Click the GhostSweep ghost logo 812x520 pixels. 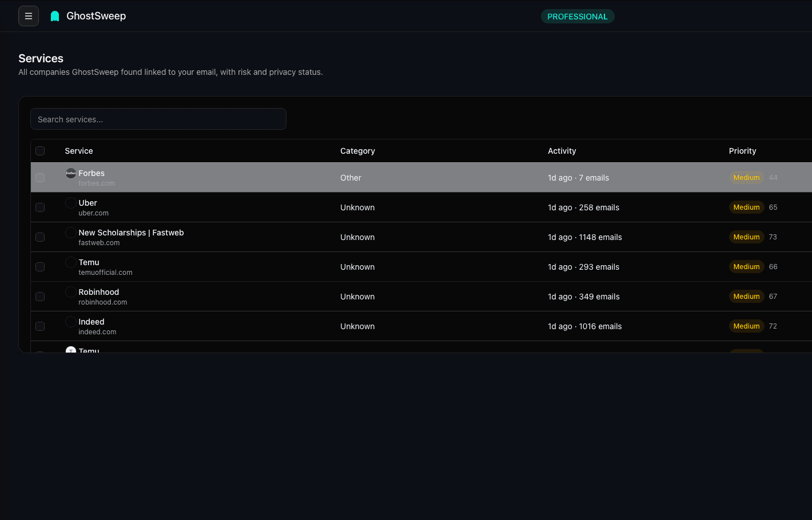tap(55, 15)
